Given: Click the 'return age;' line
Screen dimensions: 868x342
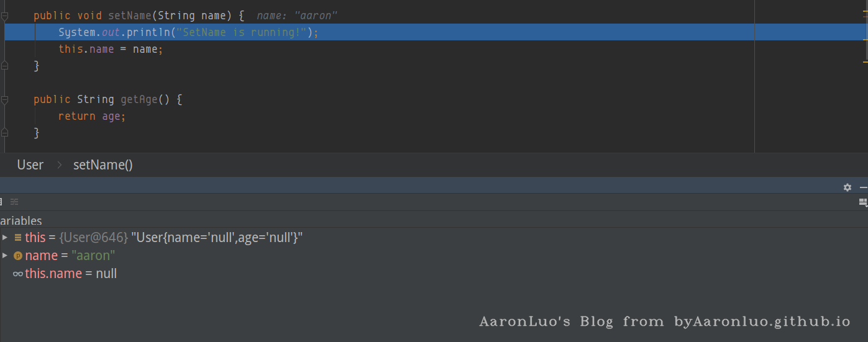Looking at the screenshot, I should tap(92, 116).
